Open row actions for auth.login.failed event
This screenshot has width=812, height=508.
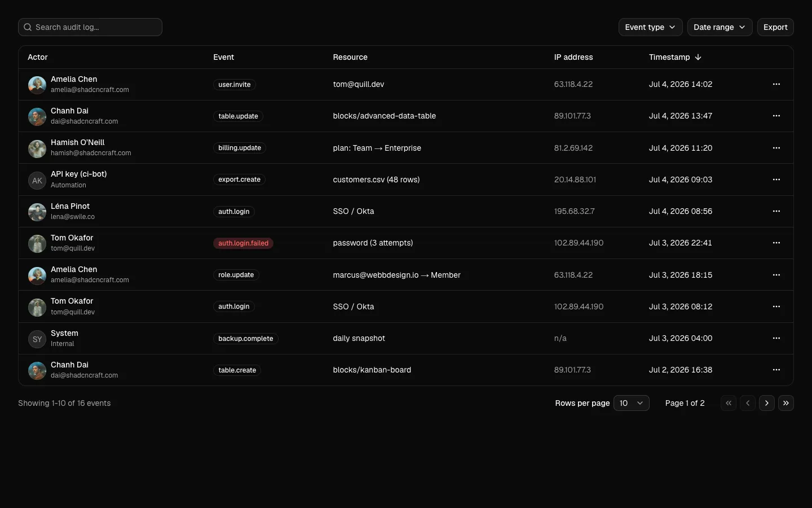click(x=776, y=243)
